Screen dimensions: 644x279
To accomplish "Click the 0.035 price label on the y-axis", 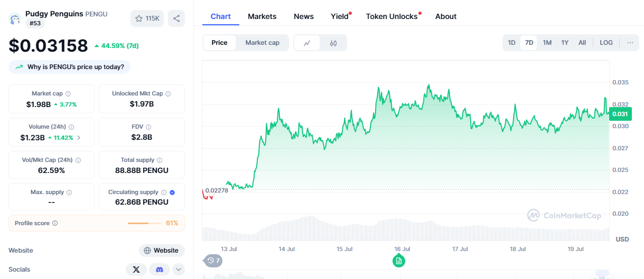I will (x=620, y=83).
